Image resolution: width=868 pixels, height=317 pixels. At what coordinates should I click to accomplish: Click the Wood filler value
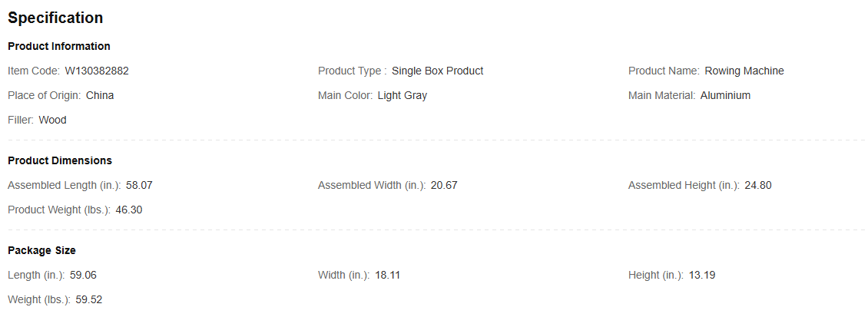[53, 120]
